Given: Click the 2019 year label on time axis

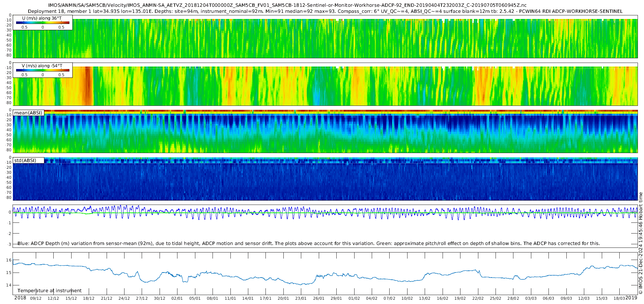Looking at the screenshot, I should pyautogui.click(x=631, y=298).
